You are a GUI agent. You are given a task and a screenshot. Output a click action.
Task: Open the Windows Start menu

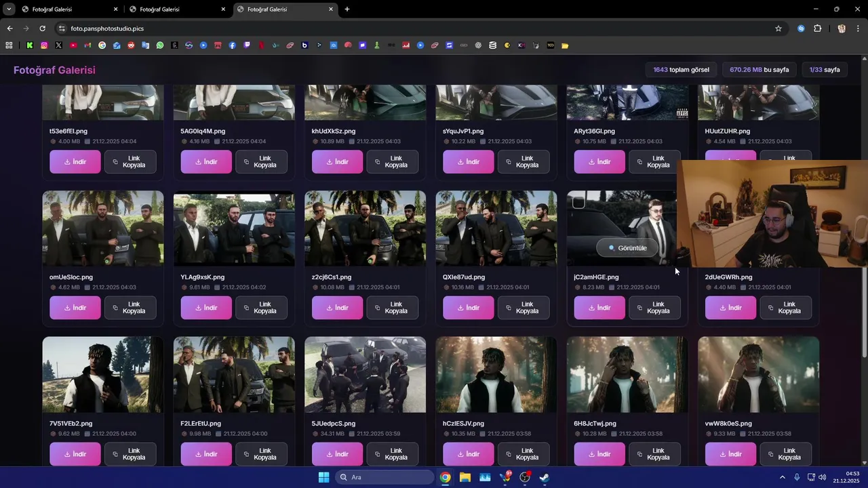[x=323, y=477]
